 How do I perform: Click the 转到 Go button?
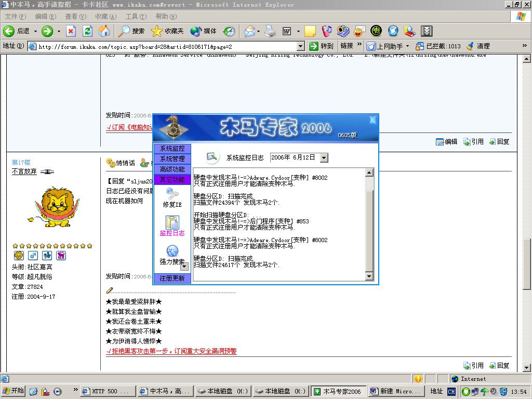(322, 46)
